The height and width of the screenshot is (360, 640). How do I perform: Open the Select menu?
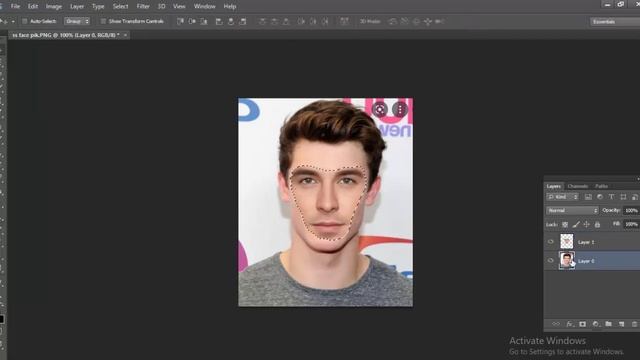click(120, 7)
